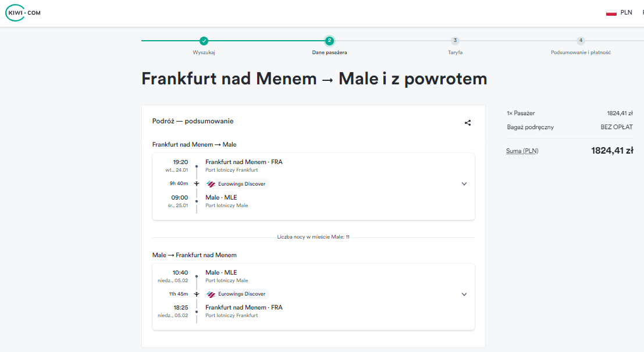Click the outbound Eurowings Discover airline logo
This screenshot has width=644, height=352.
[211, 184]
